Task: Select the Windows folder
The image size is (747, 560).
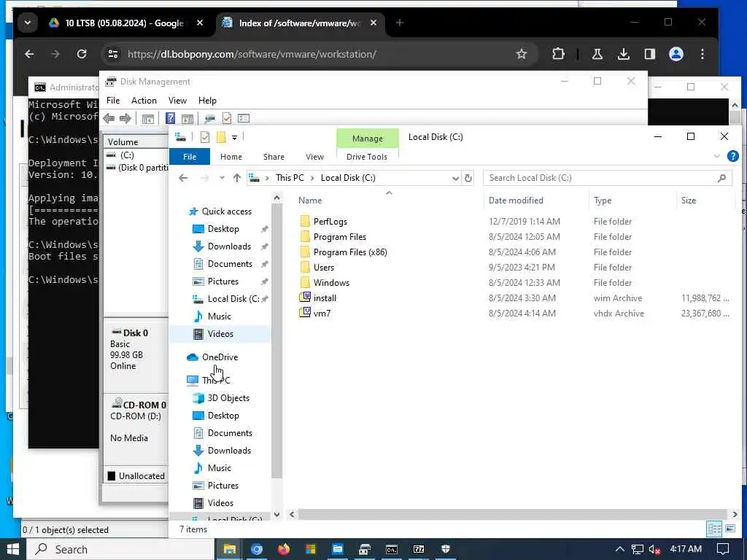Action: pos(331,283)
